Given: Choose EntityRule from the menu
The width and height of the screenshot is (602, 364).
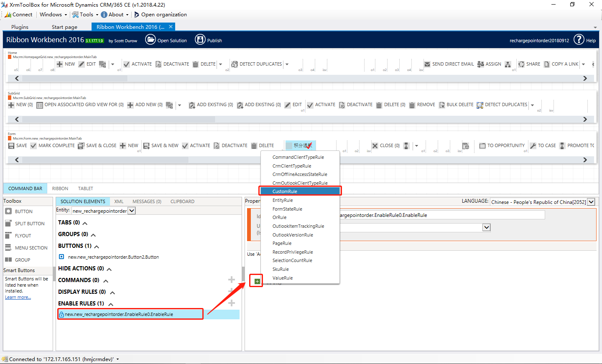Looking at the screenshot, I should point(300,200).
